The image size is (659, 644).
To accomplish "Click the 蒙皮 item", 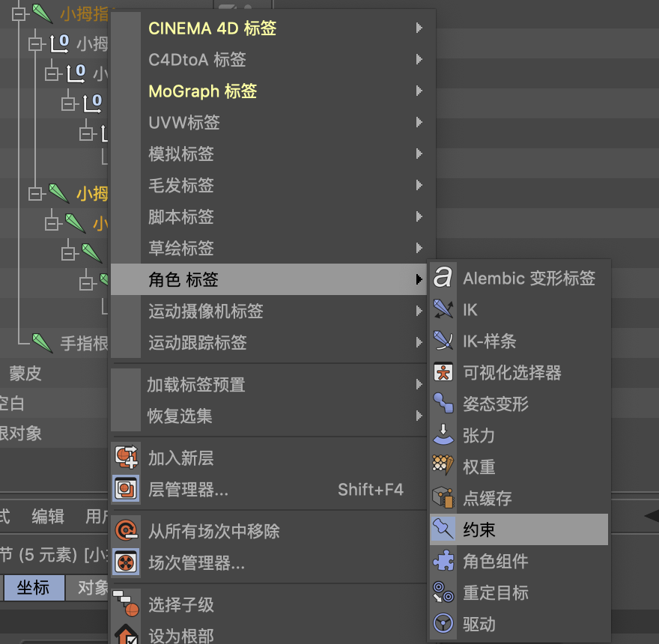I will 25,373.
